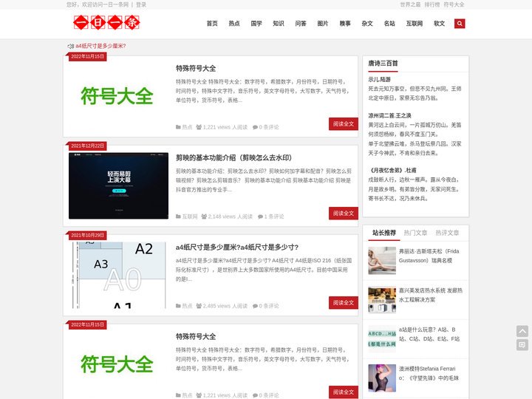The height and width of the screenshot is (399, 532).
Task: Click the 2021年12月22日 date tag
Action: [x=87, y=146]
